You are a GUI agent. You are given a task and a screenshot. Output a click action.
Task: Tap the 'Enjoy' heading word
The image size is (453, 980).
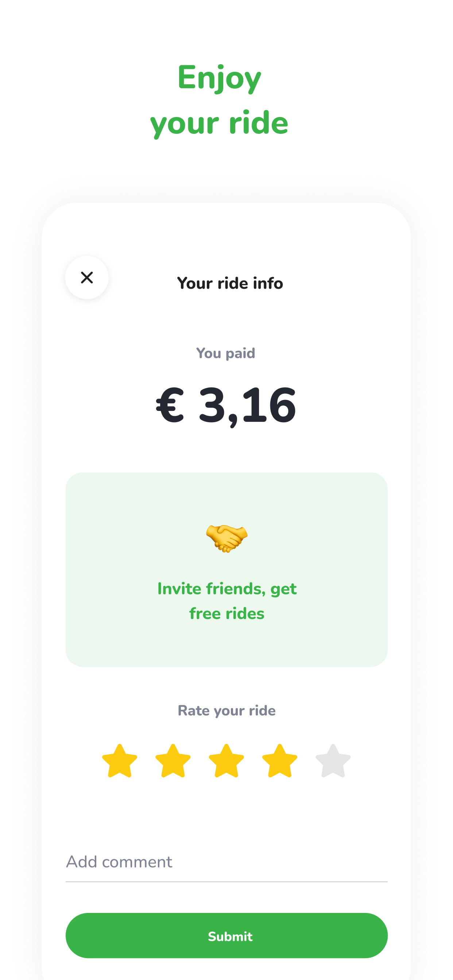(x=219, y=78)
